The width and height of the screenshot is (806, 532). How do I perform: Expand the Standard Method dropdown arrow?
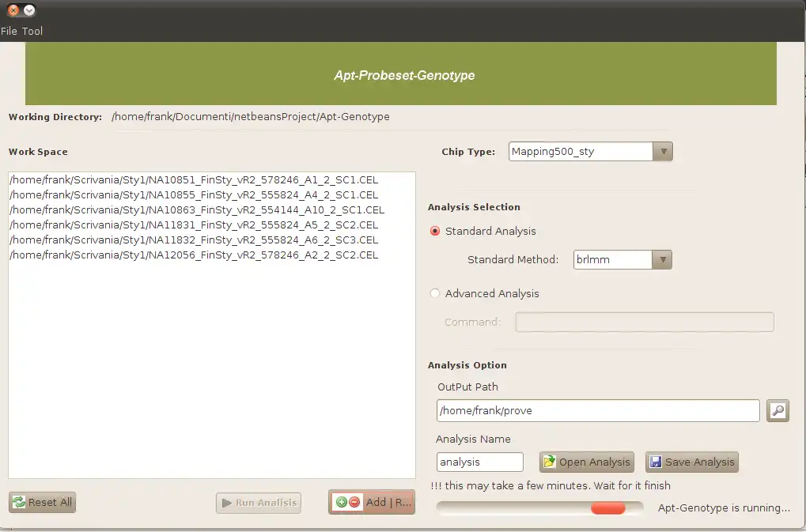pyautogui.click(x=662, y=260)
